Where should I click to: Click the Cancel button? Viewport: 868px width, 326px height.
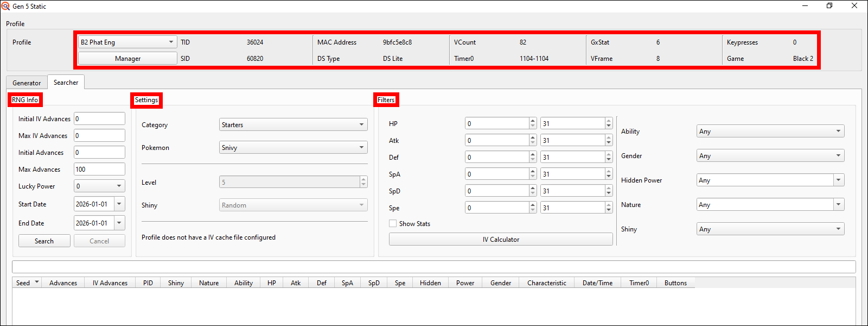click(x=99, y=241)
